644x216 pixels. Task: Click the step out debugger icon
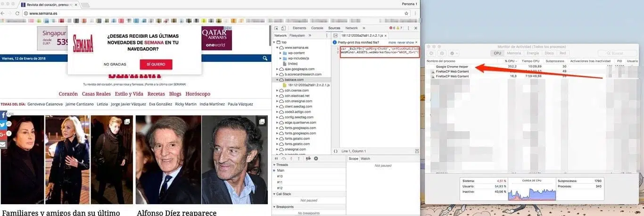pos(299,158)
